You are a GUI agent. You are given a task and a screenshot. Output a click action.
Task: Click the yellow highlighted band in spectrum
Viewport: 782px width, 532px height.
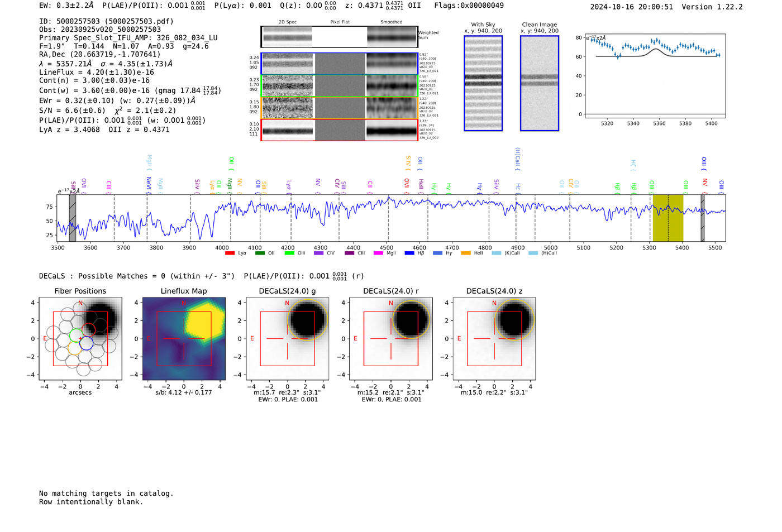tap(668, 218)
